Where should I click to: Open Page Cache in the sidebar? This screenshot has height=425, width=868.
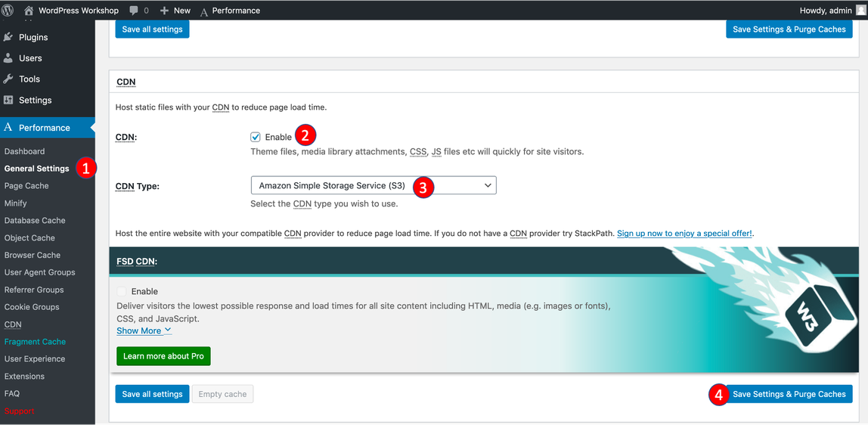26,186
